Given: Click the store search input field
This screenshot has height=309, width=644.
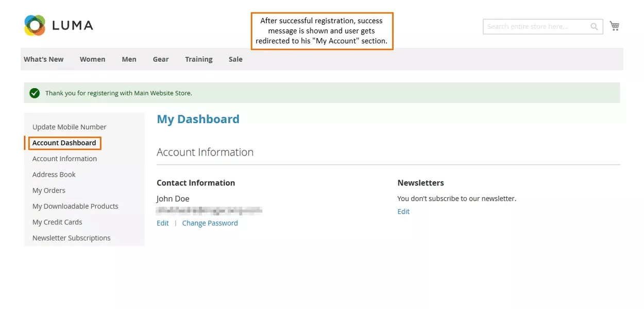Looking at the screenshot, I should point(536,26).
